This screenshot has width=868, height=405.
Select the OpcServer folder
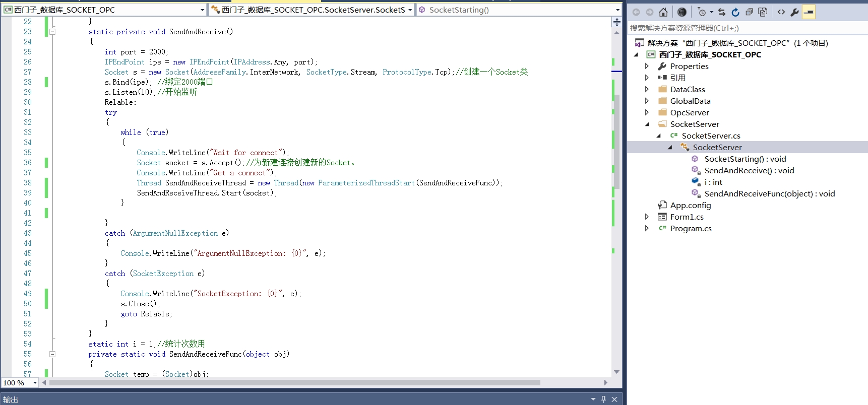point(689,112)
